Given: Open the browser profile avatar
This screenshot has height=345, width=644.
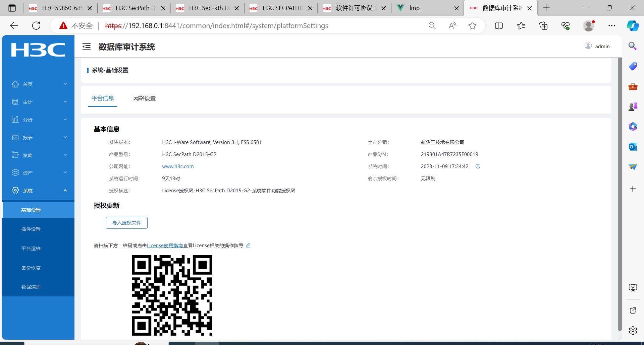Looking at the screenshot, I should (589, 25).
